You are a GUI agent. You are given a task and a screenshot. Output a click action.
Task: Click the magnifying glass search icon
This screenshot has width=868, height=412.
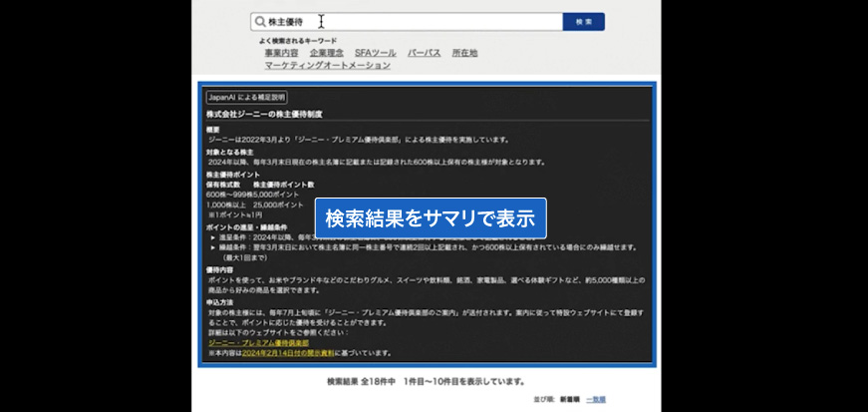click(x=260, y=22)
